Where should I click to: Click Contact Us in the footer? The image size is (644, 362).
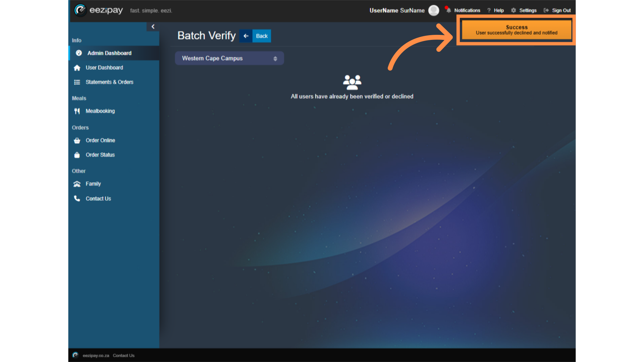pyautogui.click(x=123, y=356)
